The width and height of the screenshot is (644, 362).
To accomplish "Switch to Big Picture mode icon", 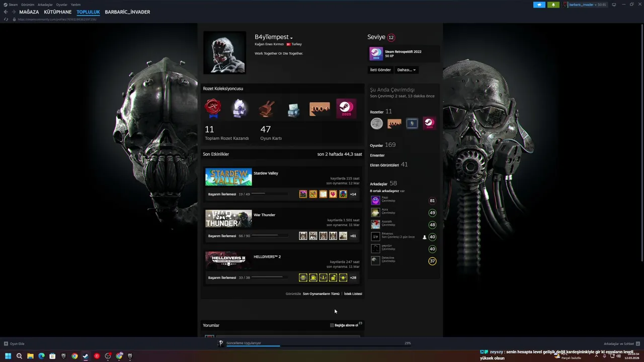I will tap(614, 5).
